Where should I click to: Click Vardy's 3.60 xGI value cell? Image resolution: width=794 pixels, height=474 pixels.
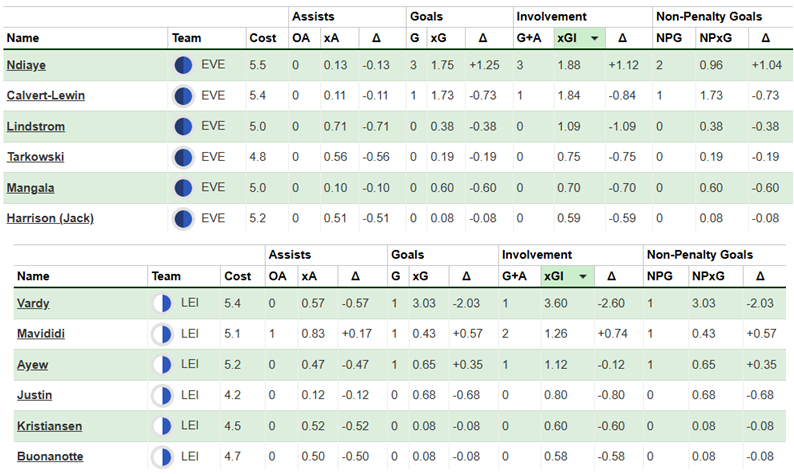556,303
